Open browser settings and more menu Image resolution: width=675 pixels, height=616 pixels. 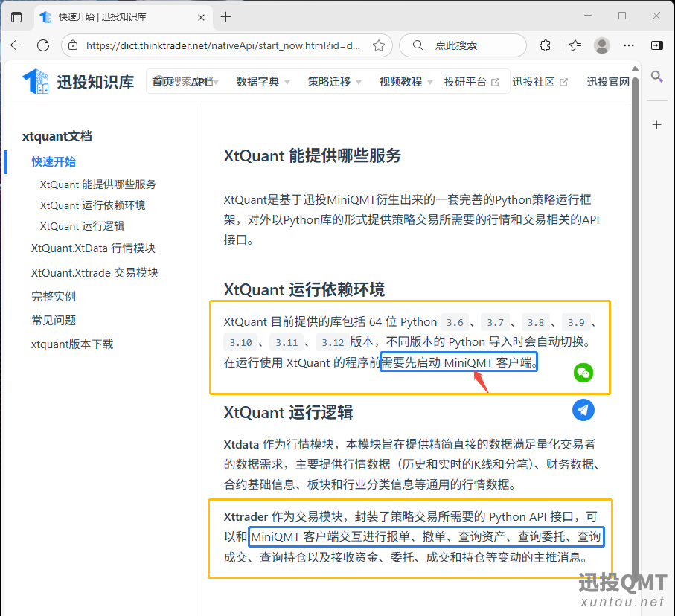(629, 45)
